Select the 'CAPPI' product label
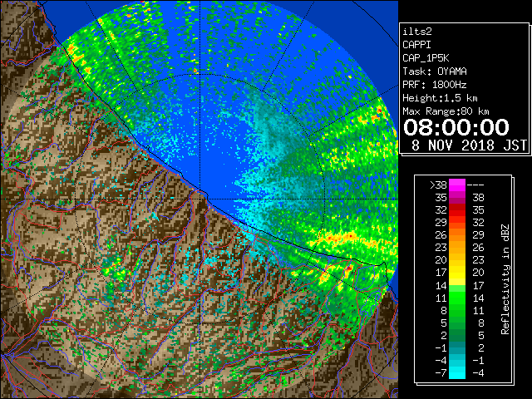Image resolution: width=532 pixels, height=399 pixels. (x=416, y=45)
